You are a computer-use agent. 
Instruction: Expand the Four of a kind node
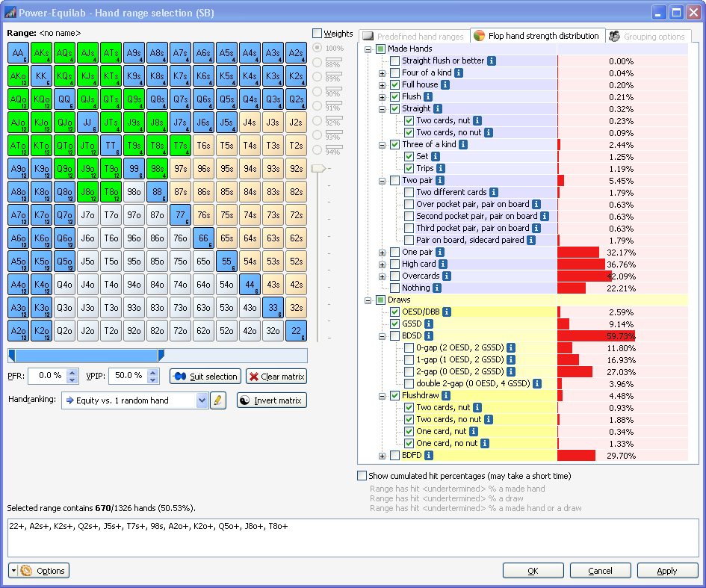pyautogui.click(x=382, y=73)
